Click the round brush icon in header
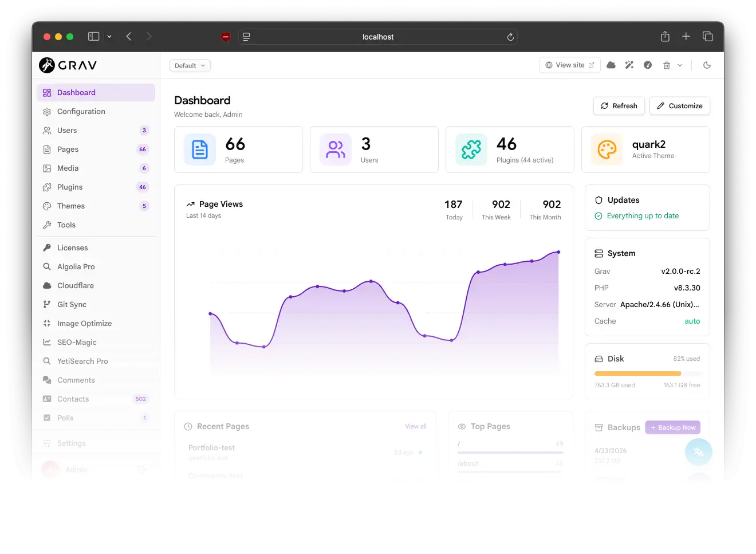Viewport: 756px width, 554px height. [648, 65]
